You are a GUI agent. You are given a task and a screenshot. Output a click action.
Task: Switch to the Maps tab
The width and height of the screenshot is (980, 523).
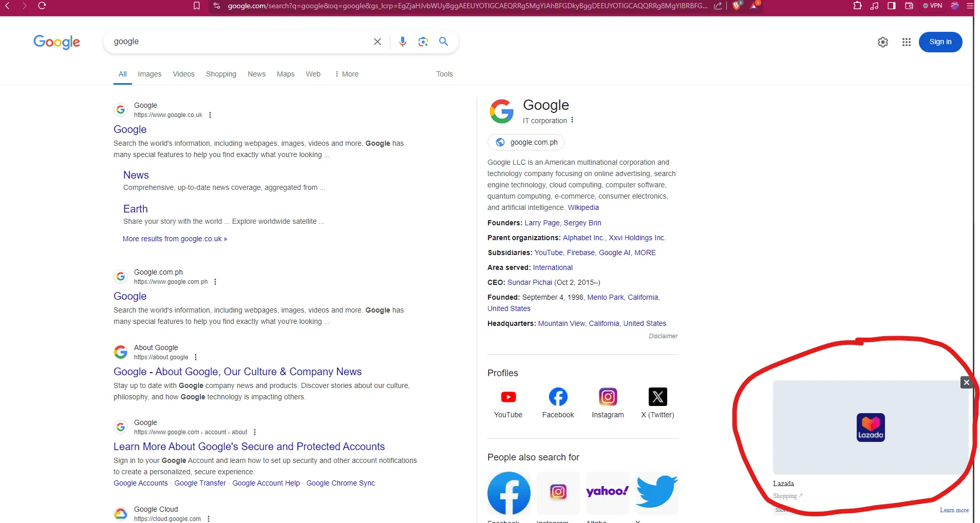(286, 74)
